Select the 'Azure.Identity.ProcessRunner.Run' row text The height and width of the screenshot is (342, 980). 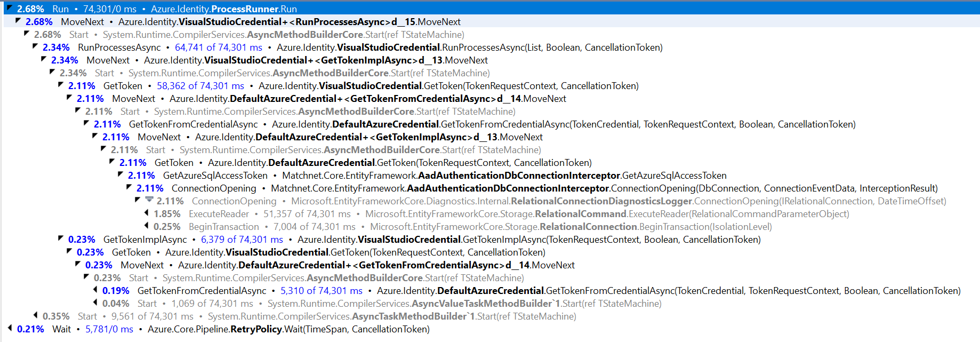224,9
